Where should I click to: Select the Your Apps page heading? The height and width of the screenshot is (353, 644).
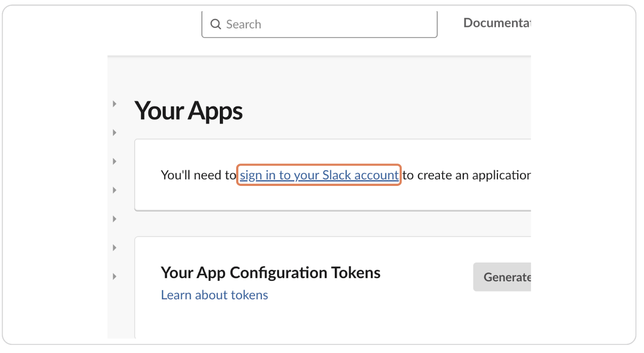click(x=188, y=111)
